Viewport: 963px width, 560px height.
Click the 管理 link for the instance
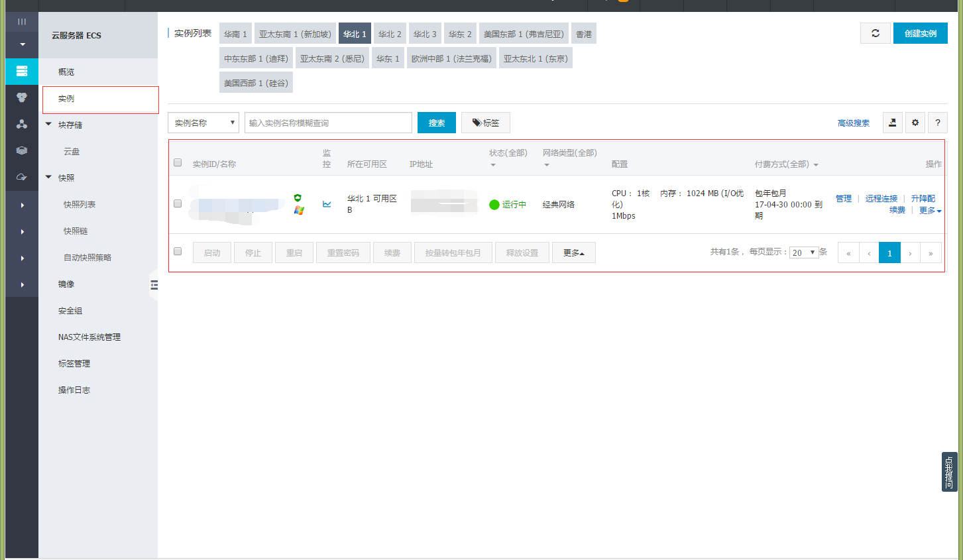click(x=844, y=199)
